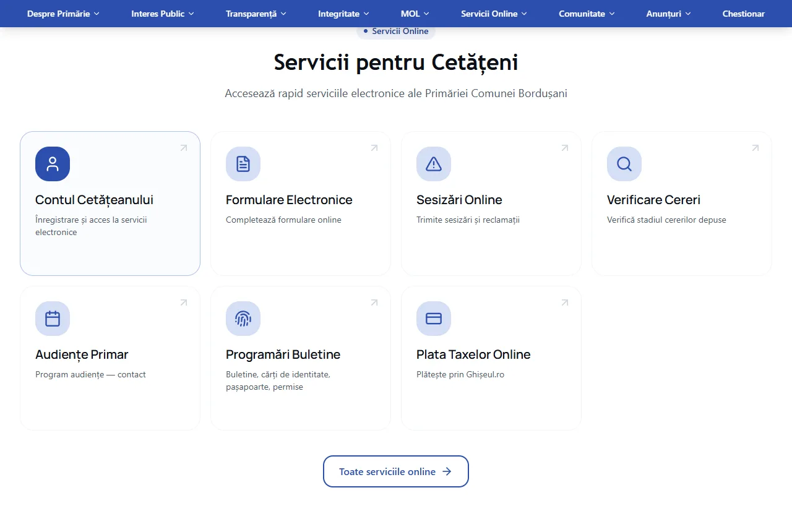Open the Audiențe Primar title link
The height and width of the screenshot is (532, 792).
[x=82, y=354]
